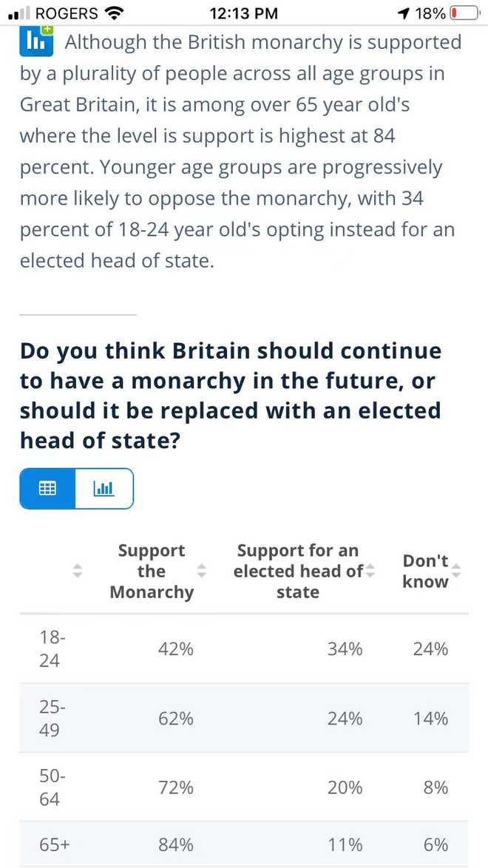Switch to table view toggle

click(47, 488)
